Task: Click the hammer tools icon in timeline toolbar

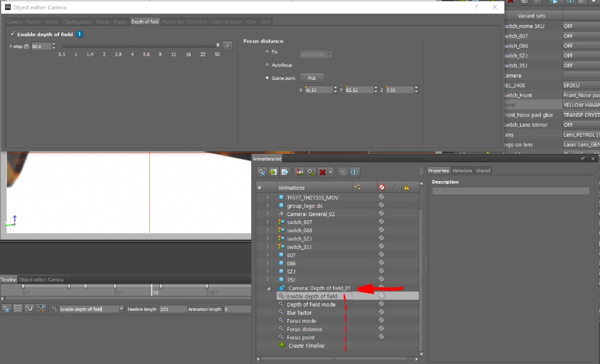Action: pyautogui.click(x=41, y=308)
